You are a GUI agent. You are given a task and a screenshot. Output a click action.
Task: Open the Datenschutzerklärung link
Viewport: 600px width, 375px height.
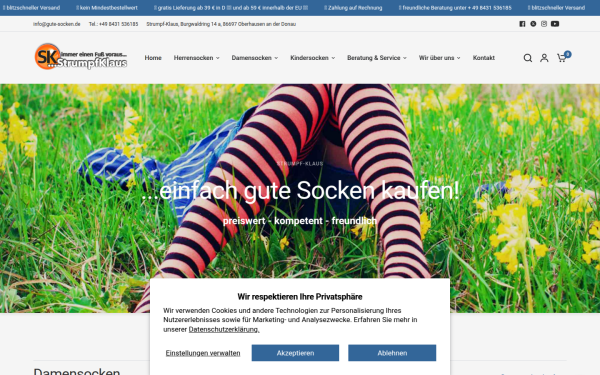(224, 329)
